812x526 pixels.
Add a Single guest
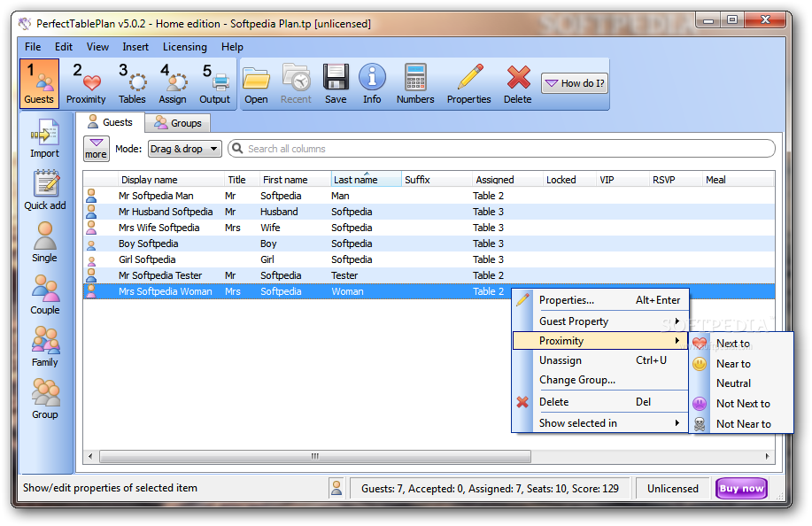[x=44, y=243]
